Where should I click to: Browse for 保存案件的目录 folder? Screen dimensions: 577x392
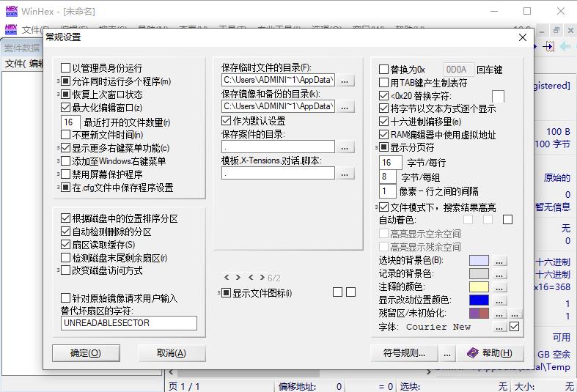(x=345, y=147)
